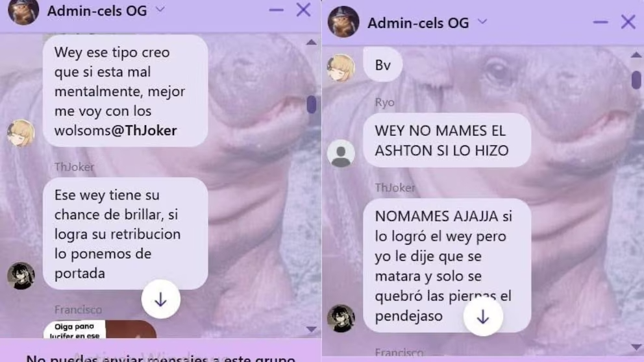The height and width of the screenshot is (362, 644).
Task: Open Ryo's default gray profile avatar
Action: (341, 154)
